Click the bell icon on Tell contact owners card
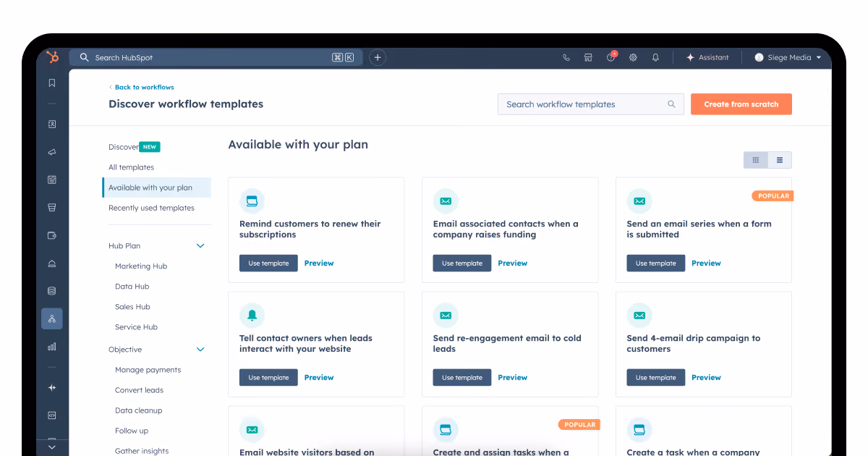 [x=252, y=315]
